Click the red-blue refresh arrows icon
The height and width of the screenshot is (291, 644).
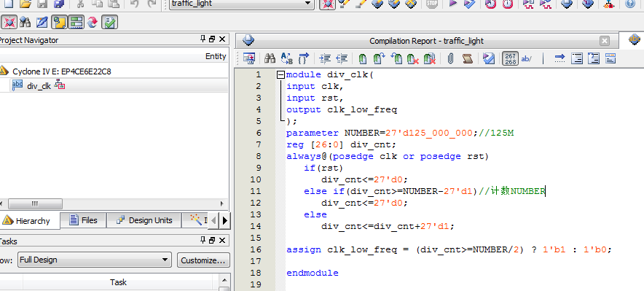92,22
